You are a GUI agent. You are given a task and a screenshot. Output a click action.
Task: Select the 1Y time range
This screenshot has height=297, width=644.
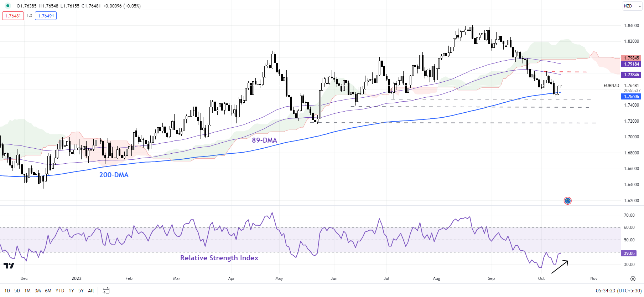click(x=71, y=291)
